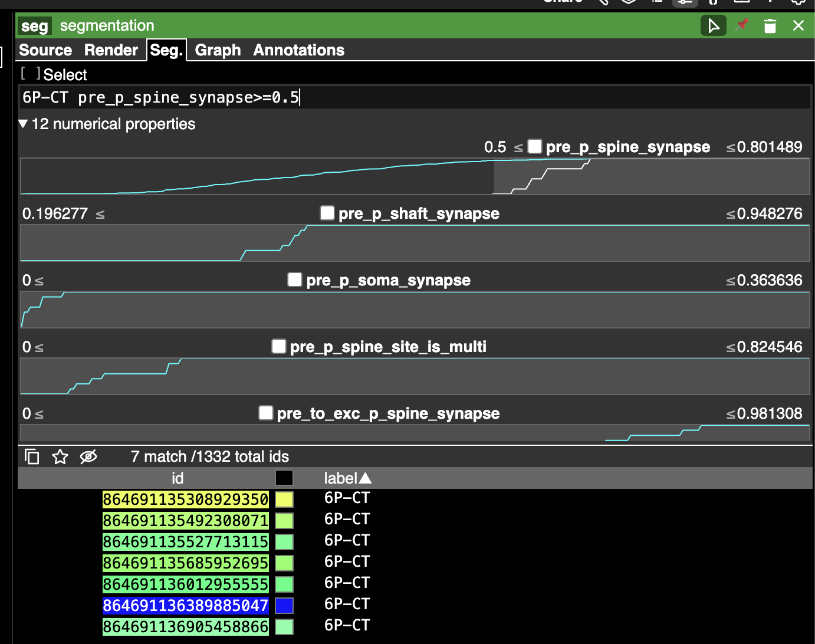Click the pick/select mode cursor icon
This screenshot has height=644, width=815.
point(714,26)
